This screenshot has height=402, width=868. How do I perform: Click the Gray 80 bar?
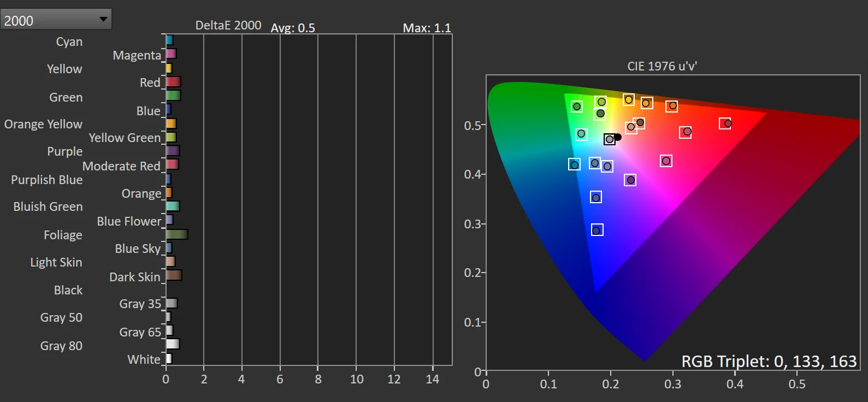[173, 344]
